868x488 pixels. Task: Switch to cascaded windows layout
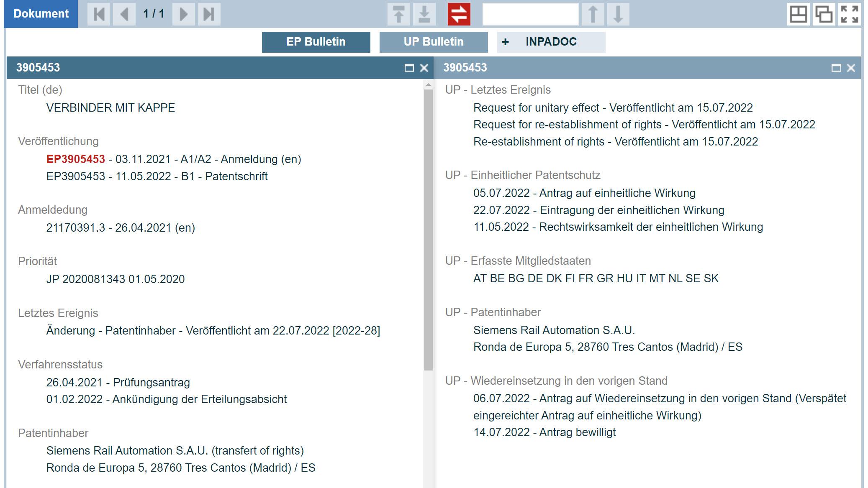coord(824,14)
